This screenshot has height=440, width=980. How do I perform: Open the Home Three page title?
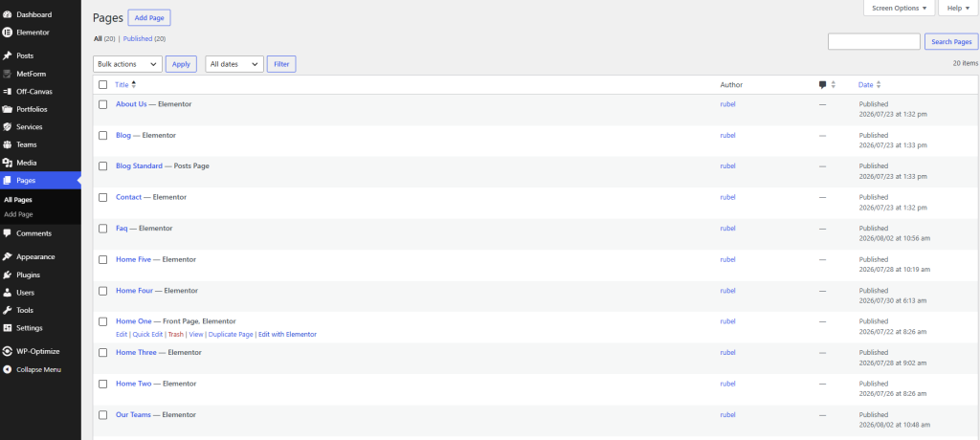pyautogui.click(x=136, y=353)
